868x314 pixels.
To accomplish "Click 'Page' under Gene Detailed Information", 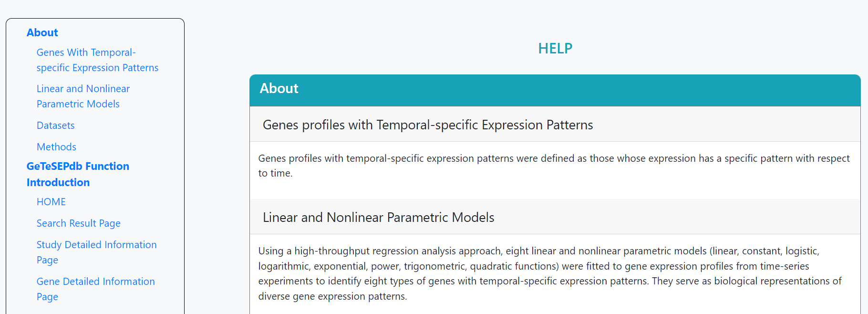I will click(47, 297).
